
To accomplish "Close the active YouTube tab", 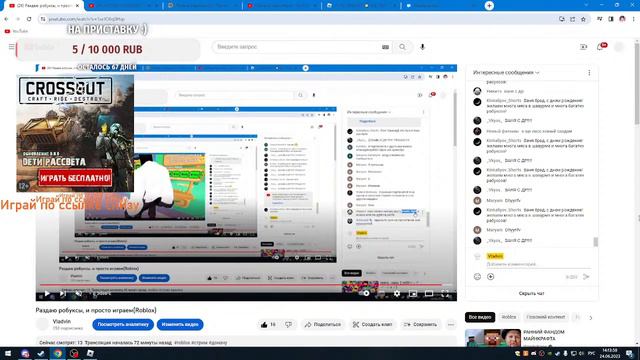I will point(78,6).
